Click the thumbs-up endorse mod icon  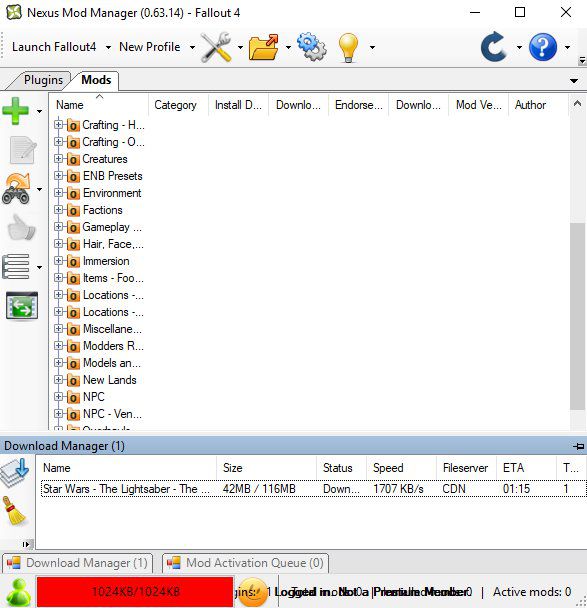[x=22, y=227]
